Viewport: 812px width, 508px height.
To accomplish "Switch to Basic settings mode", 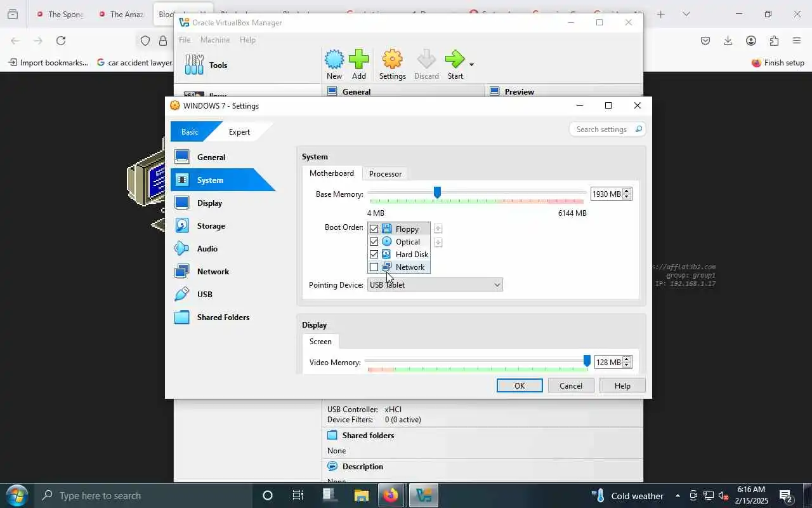I will coord(190,131).
